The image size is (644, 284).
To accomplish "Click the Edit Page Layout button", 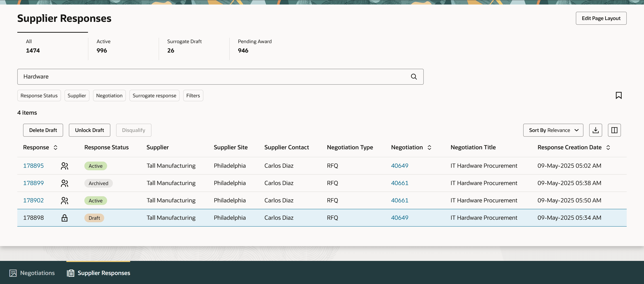I will tap(601, 18).
